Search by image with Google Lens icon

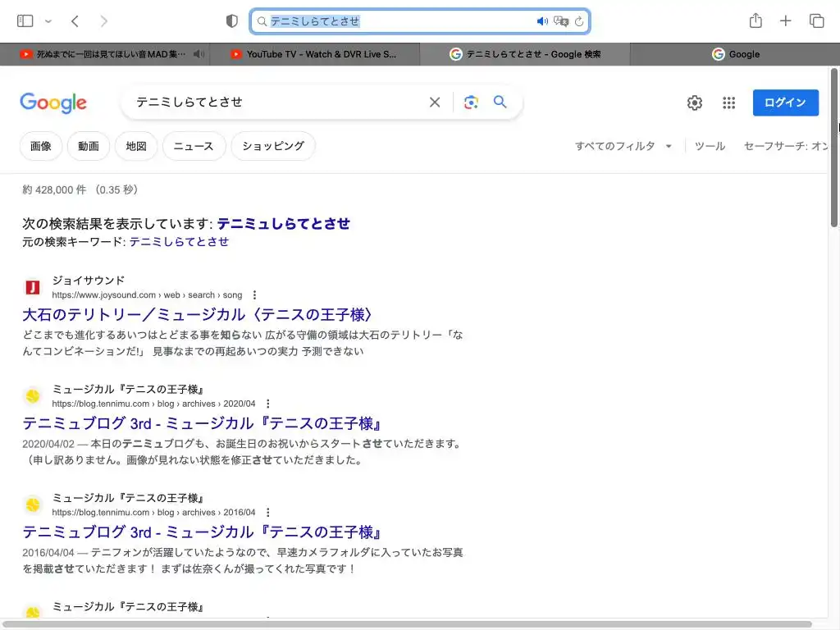click(x=471, y=102)
